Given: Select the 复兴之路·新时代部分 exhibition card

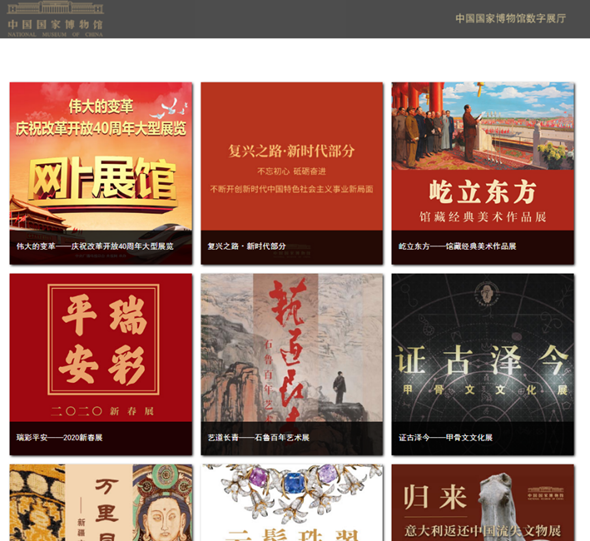Looking at the screenshot, I should pos(292,173).
